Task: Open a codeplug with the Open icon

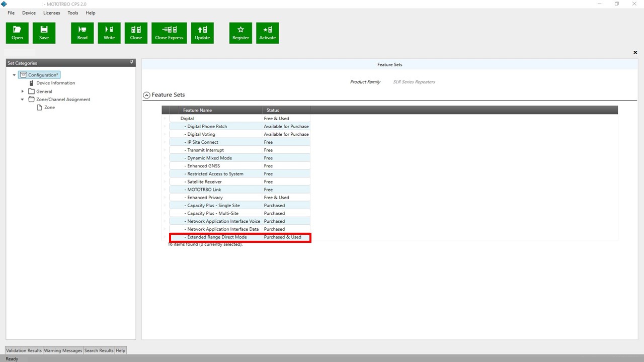Action: coord(17,32)
